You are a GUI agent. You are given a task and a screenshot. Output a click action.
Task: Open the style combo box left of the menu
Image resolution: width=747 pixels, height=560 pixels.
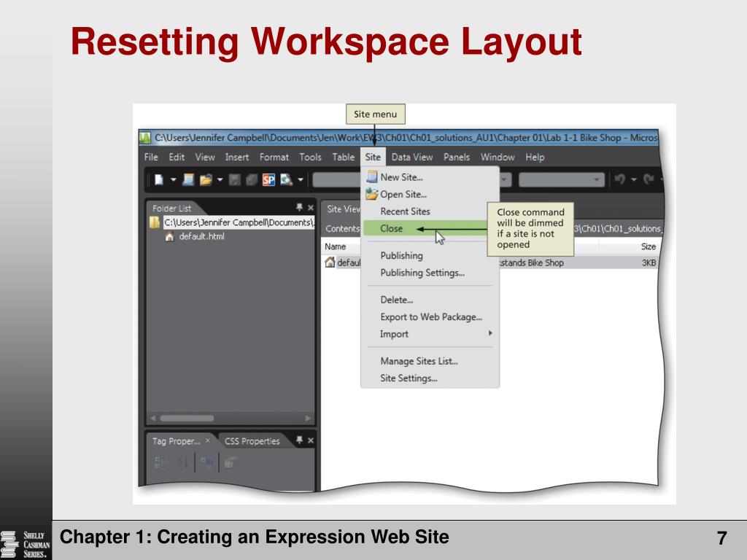coord(336,180)
